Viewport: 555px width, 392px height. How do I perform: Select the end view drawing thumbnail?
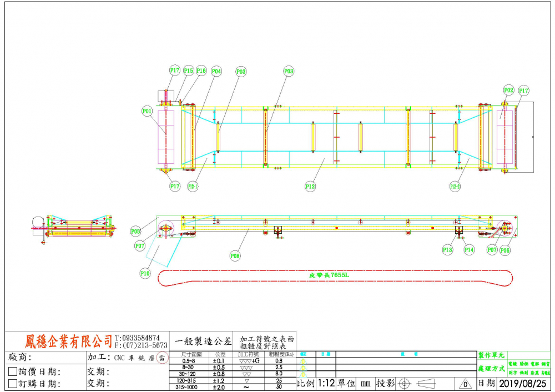point(75,227)
